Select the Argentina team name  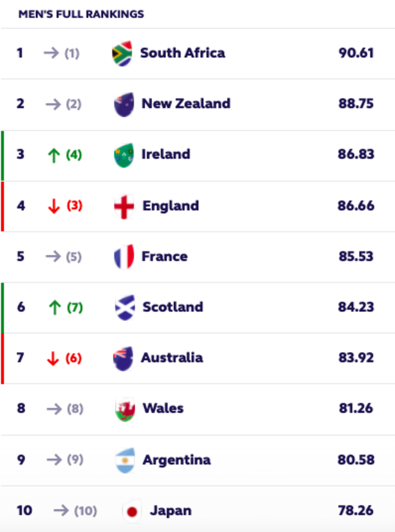176,460
